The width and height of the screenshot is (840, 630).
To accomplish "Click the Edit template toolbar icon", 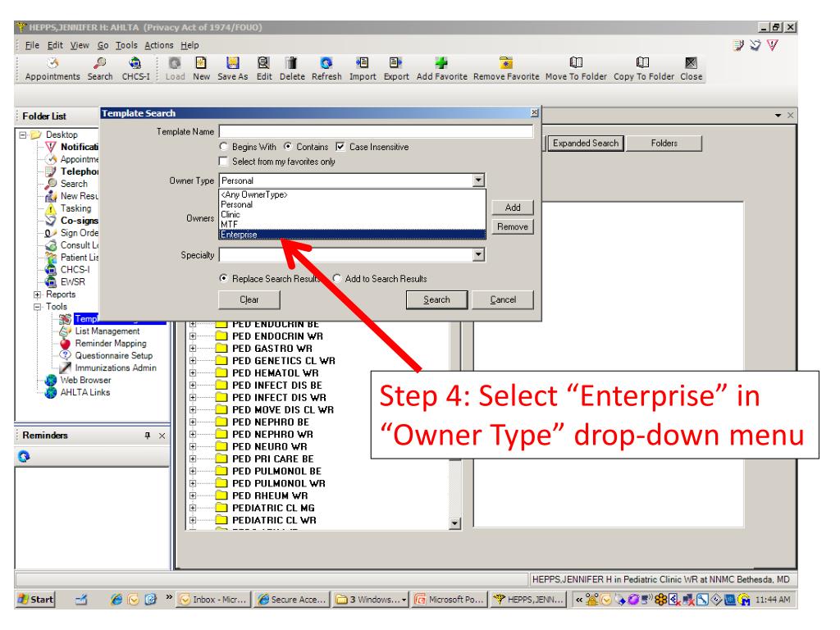I will (x=264, y=69).
